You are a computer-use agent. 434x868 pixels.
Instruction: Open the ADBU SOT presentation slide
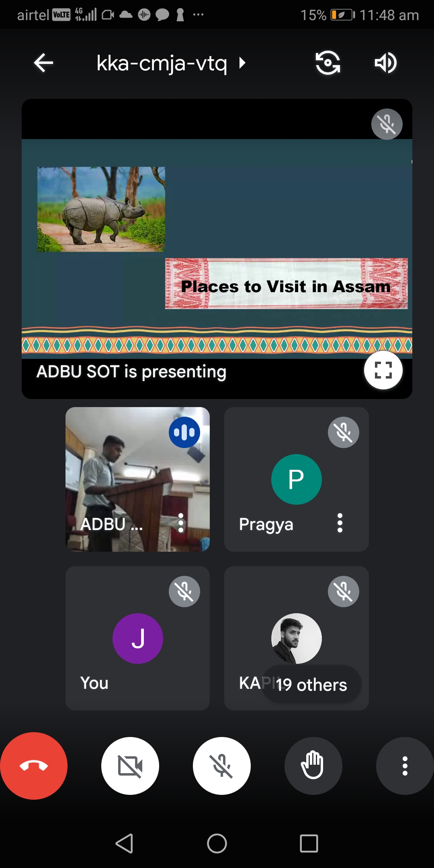[x=217, y=249]
